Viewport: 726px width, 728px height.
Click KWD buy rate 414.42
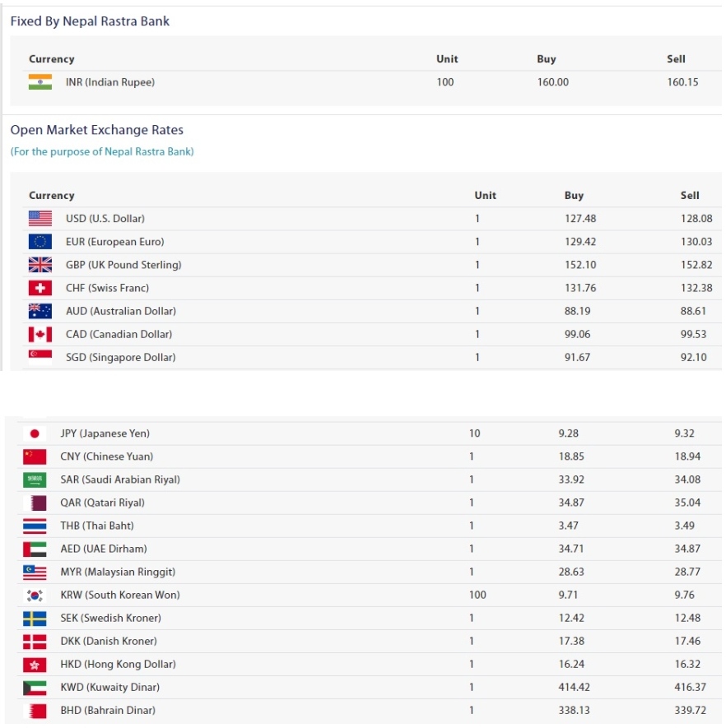pos(574,687)
